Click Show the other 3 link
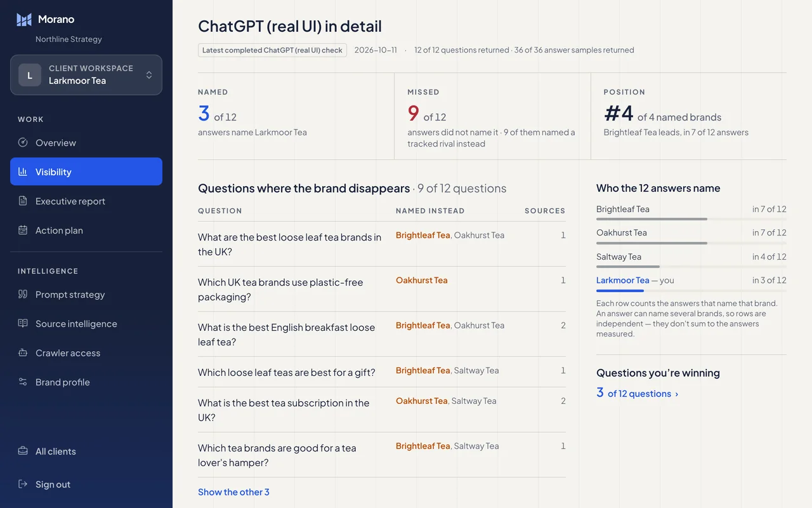 [233, 491]
